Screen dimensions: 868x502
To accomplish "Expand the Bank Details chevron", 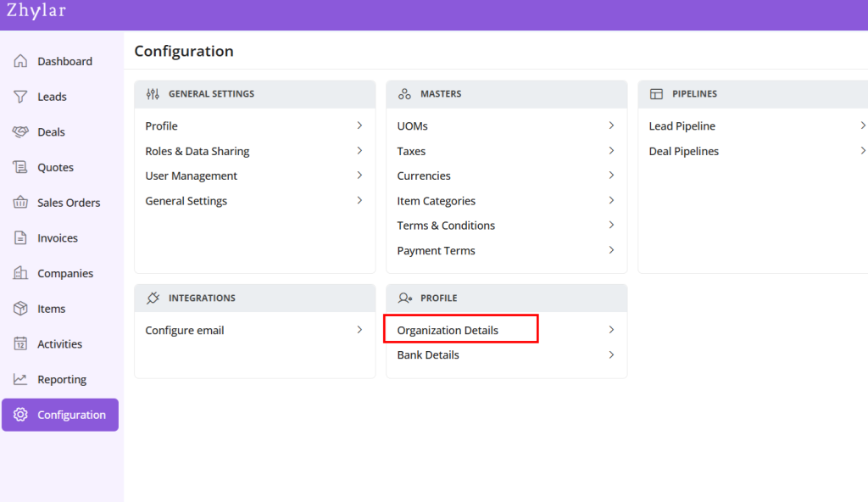I will [x=611, y=355].
